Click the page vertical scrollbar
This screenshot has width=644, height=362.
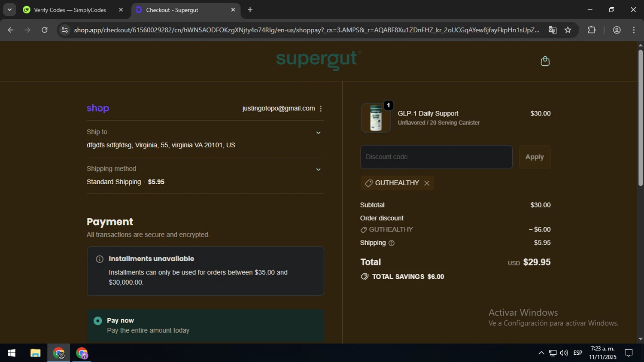[641, 118]
